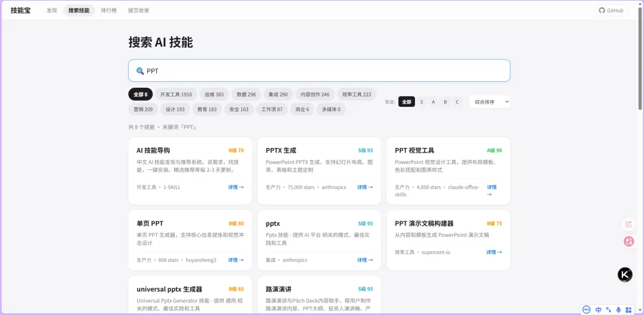The width and height of the screenshot is (644, 315).
Task: Open 详情 for pptx card
Action: (365, 260)
